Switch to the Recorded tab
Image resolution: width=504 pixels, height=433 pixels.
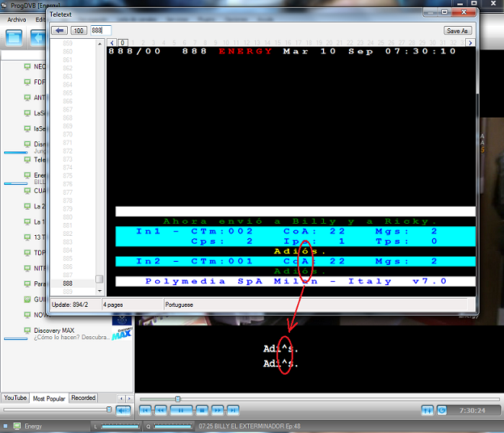click(83, 398)
